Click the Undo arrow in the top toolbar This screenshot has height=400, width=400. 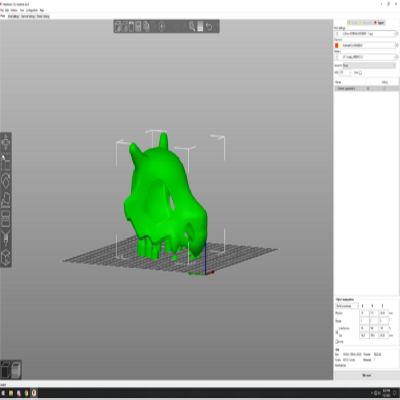209,26
